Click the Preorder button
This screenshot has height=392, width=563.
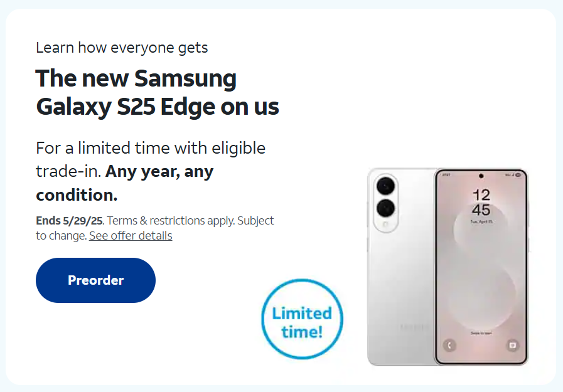(95, 280)
